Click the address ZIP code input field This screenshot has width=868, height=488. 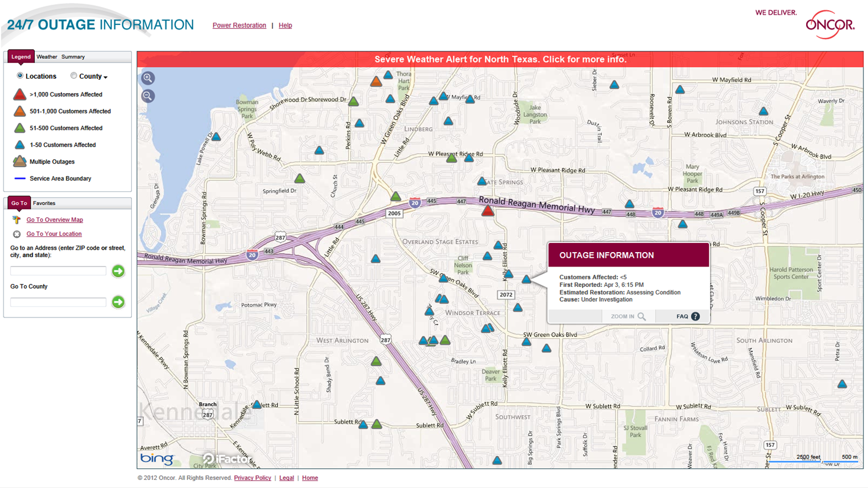(x=58, y=271)
